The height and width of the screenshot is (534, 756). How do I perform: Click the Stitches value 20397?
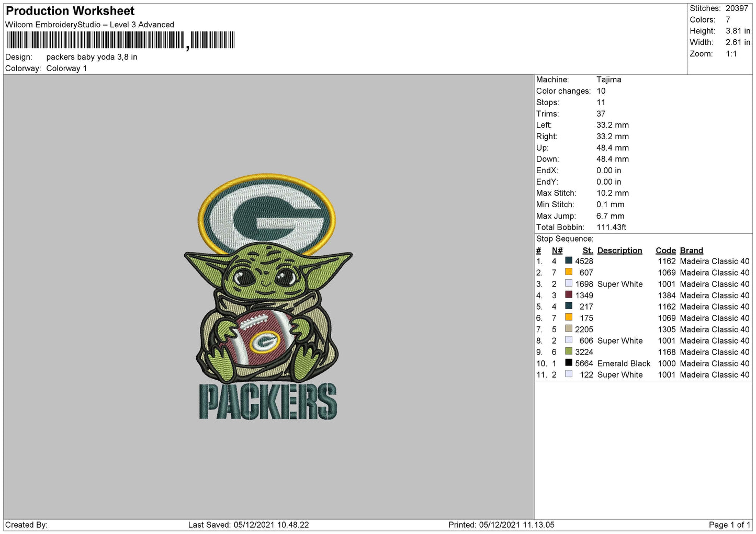coord(737,8)
